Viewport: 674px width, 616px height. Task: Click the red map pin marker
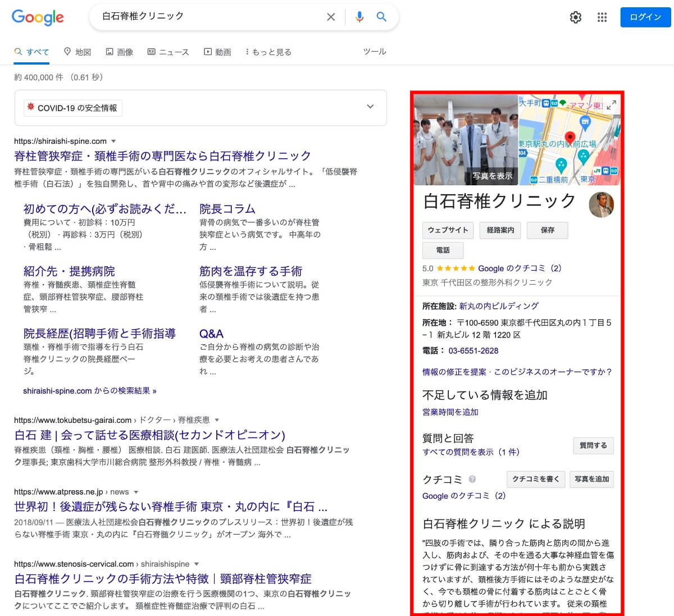point(570,138)
